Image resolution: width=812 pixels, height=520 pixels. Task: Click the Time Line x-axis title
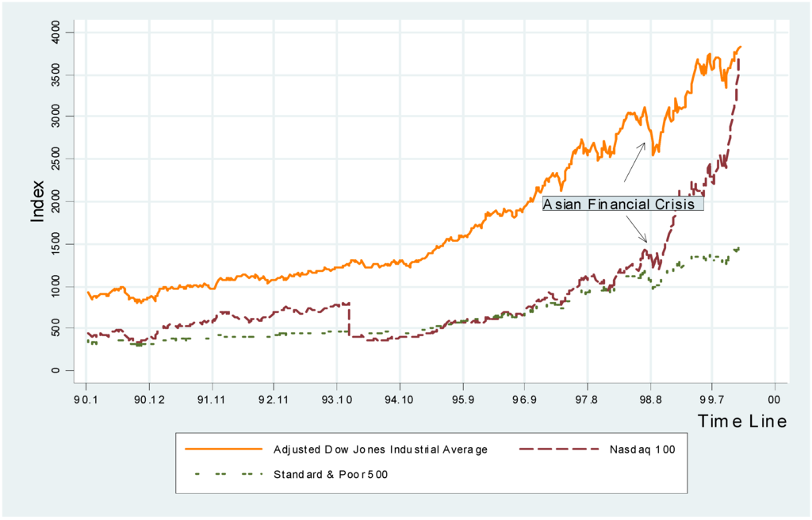click(742, 421)
